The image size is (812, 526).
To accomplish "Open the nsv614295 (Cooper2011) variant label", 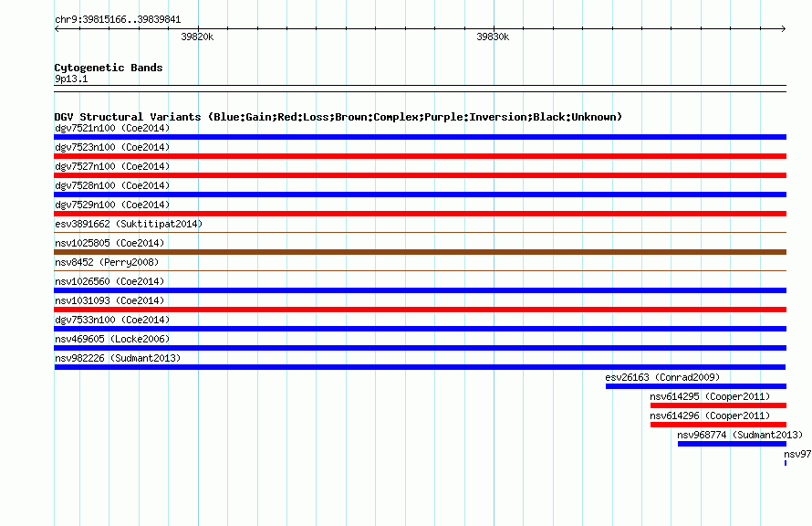I will tap(710, 396).
